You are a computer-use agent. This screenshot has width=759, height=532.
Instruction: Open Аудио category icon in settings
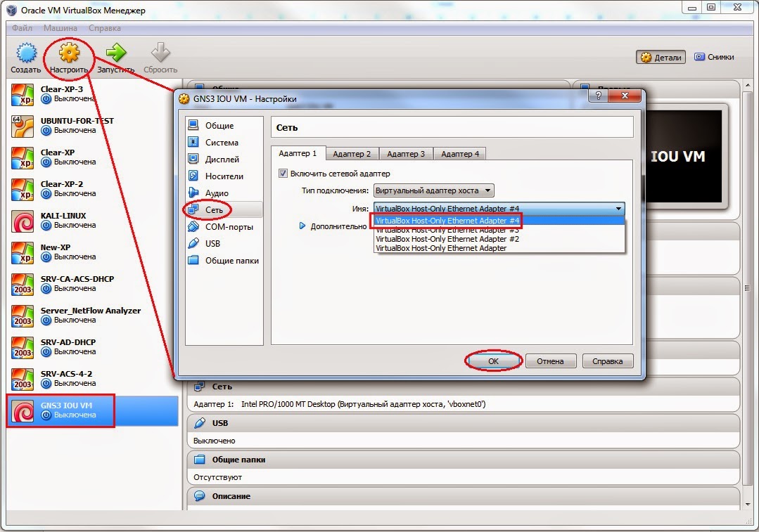pyautogui.click(x=193, y=193)
